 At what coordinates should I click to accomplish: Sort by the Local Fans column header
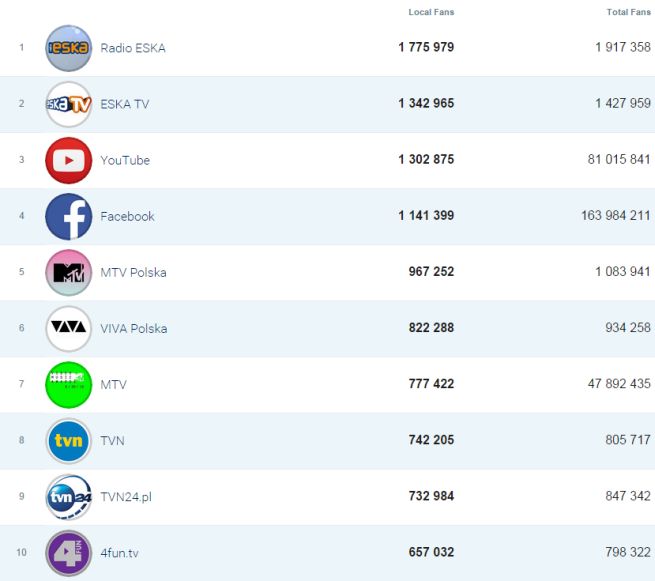pos(431,12)
